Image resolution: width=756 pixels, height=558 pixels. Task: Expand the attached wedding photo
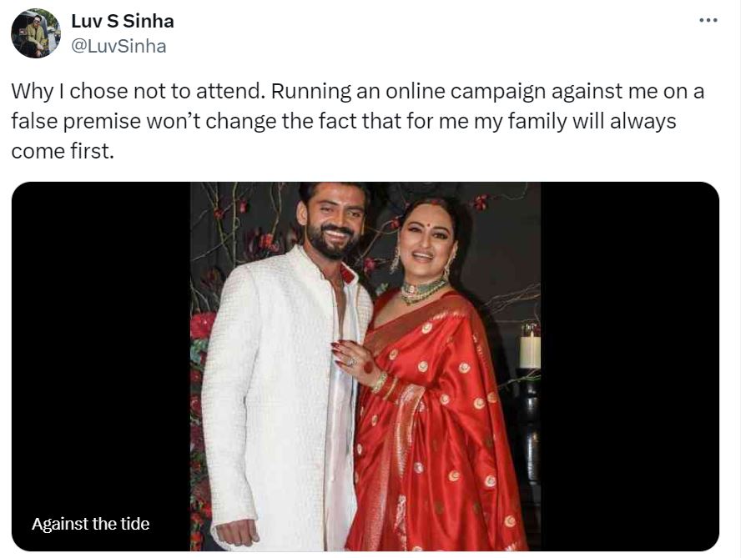367,367
